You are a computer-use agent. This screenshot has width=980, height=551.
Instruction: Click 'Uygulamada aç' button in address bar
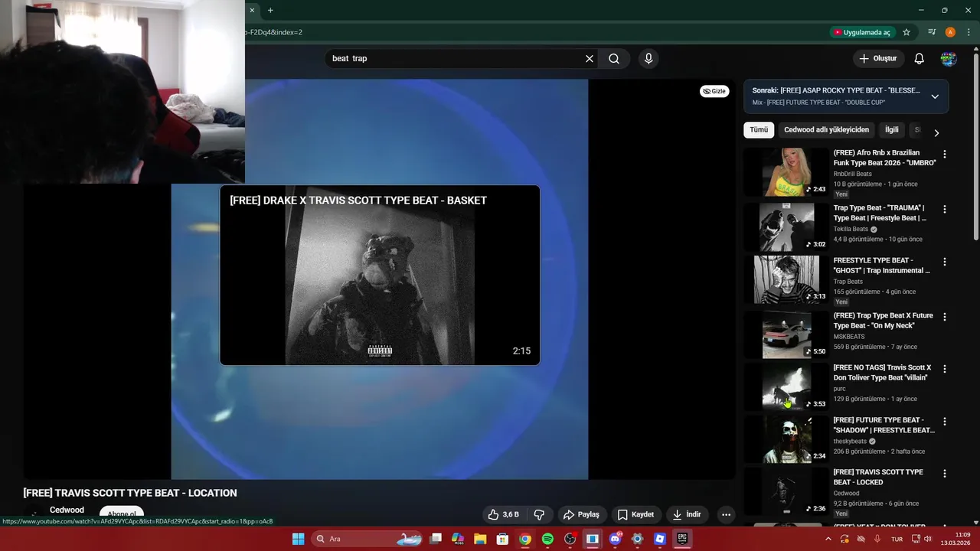pos(862,32)
